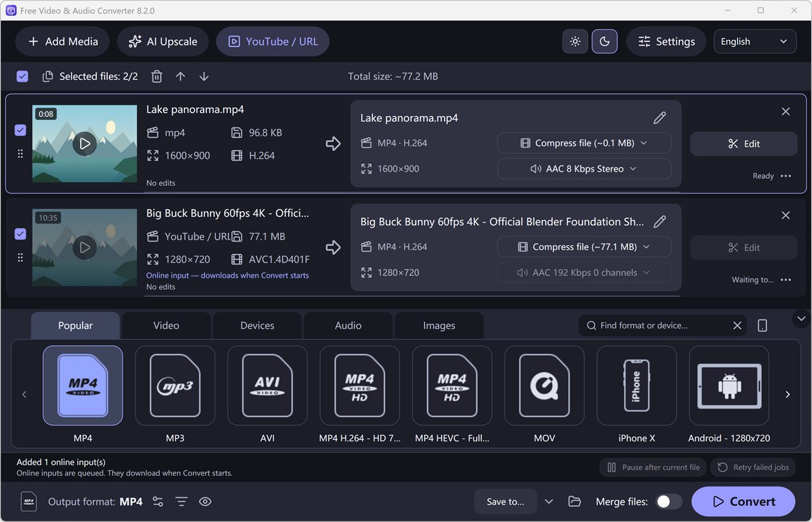
Task: Switch to the Devices tab
Action: (x=257, y=325)
